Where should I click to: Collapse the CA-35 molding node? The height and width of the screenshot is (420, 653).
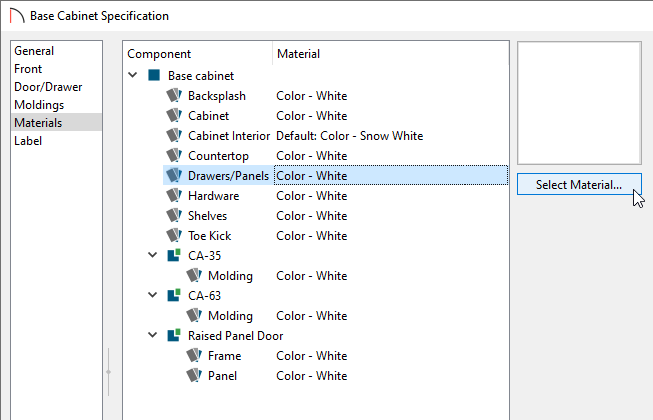click(153, 255)
